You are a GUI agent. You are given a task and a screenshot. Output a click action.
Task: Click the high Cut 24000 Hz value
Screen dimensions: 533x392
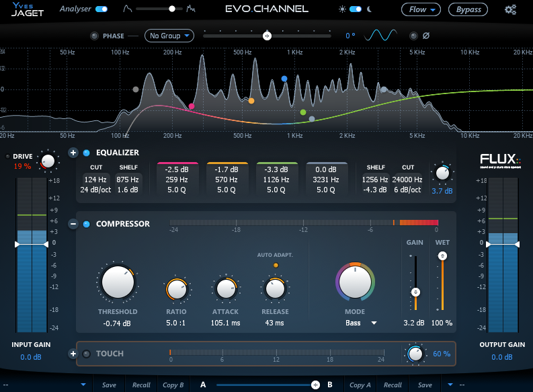tap(407, 180)
